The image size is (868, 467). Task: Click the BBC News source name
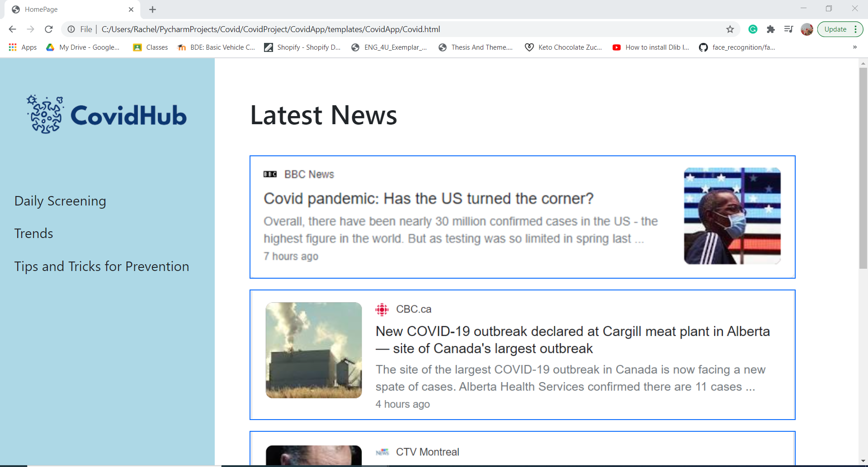tap(309, 174)
